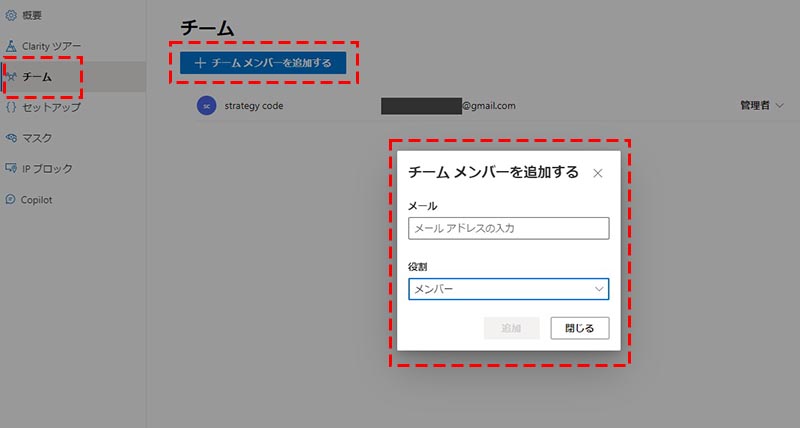
Task: Click the 追加 button in the dialog
Action: (x=511, y=328)
